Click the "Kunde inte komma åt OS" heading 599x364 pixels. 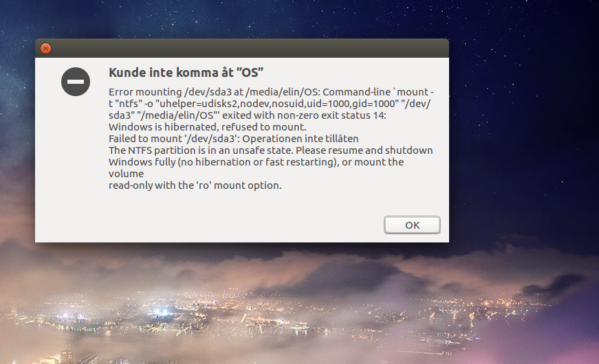click(186, 73)
